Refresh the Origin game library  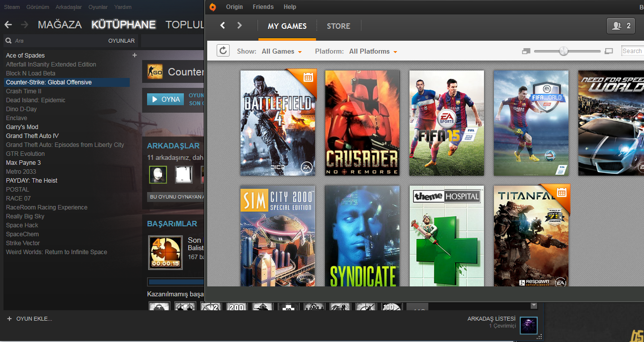(x=223, y=51)
